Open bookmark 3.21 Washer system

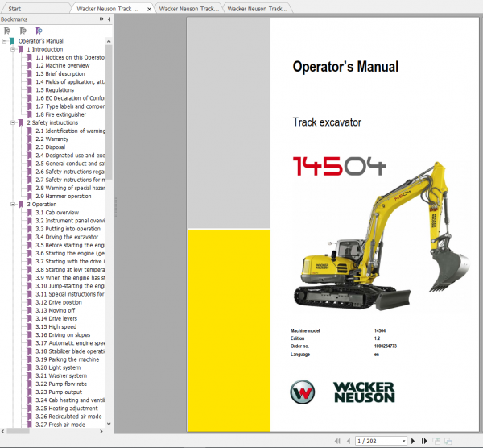point(61,375)
